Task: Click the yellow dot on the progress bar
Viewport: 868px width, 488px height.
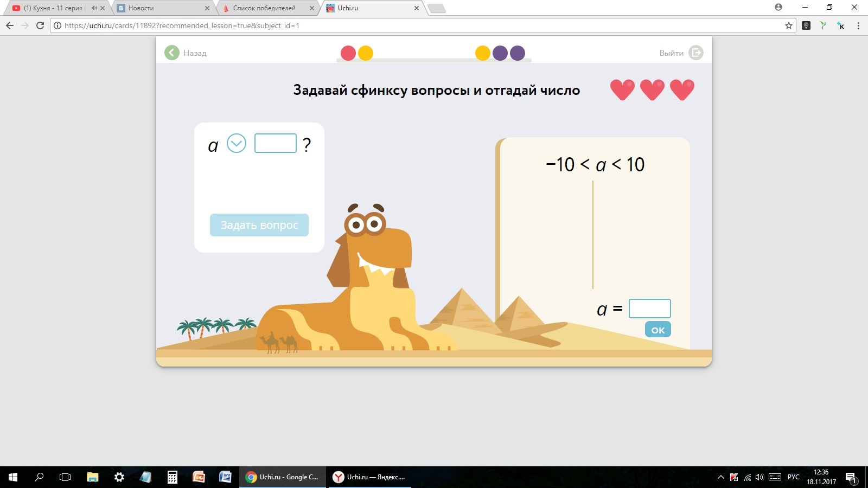Action: click(366, 53)
